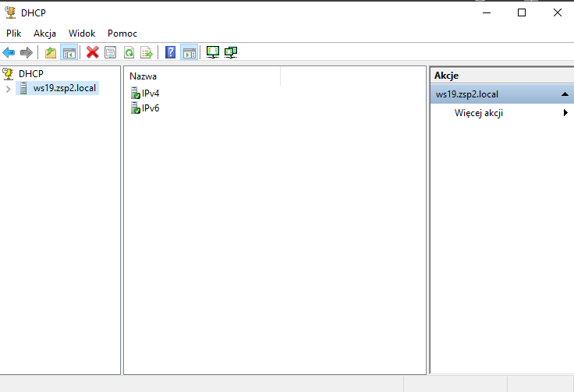Image resolution: width=574 pixels, height=392 pixels.
Task: Select the DHCP root tree node
Action: pyautogui.click(x=31, y=73)
